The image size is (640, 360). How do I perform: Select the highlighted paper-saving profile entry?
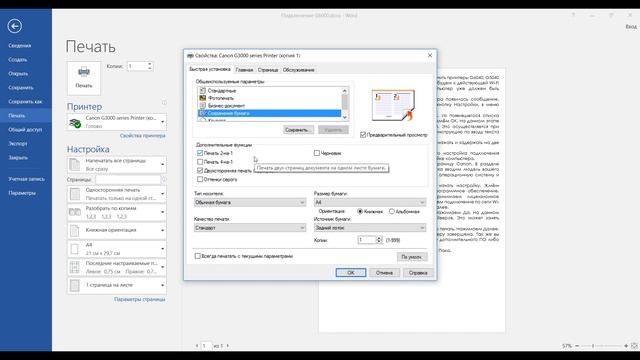pyautogui.click(x=270, y=113)
